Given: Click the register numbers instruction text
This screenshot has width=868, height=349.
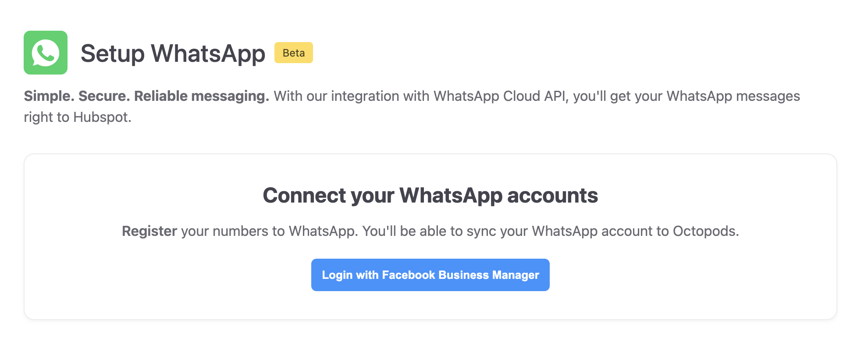Looking at the screenshot, I should pyautogui.click(x=430, y=231).
